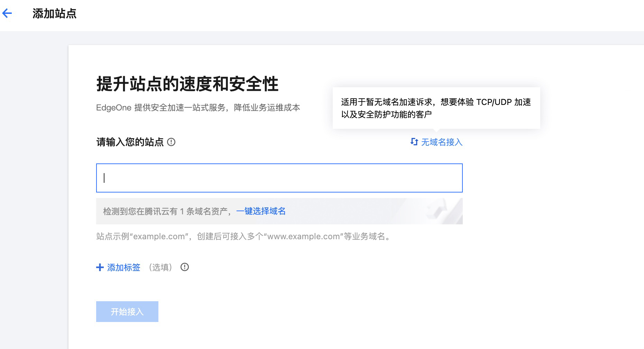644x349 pixels.
Task: Click info icon next to 选填
Action: coord(185,267)
